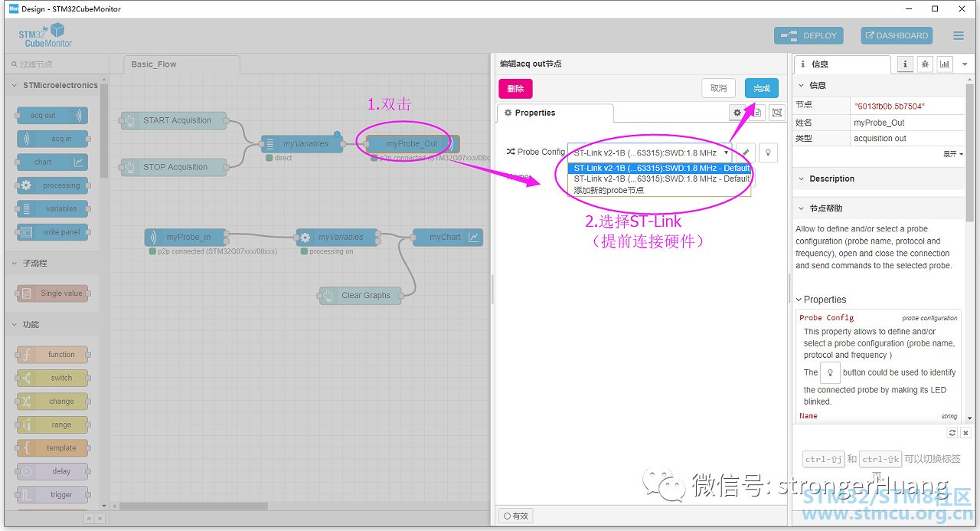
Task: Select the change palette node
Action: 52,401
